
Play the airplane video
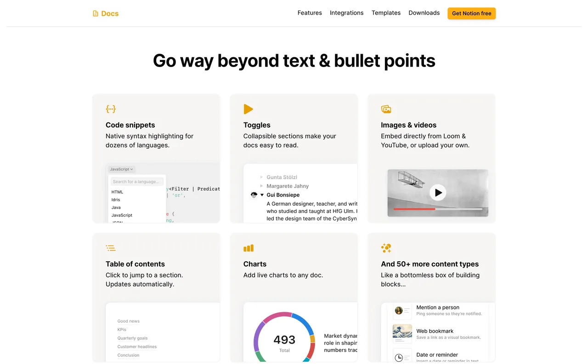[438, 193]
